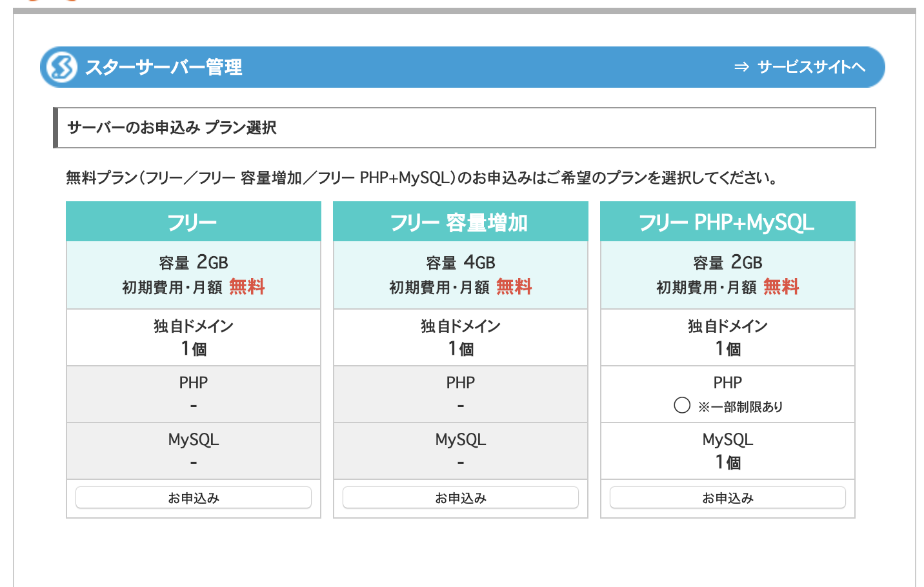Click お申込み button for フリー plan
924x587 pixels.
(x=194, y=497)
